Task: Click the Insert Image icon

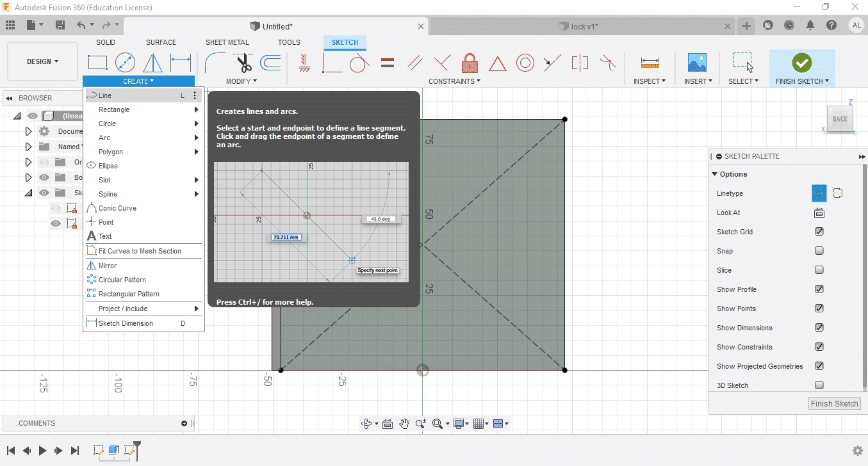Action: coord(696,63)
